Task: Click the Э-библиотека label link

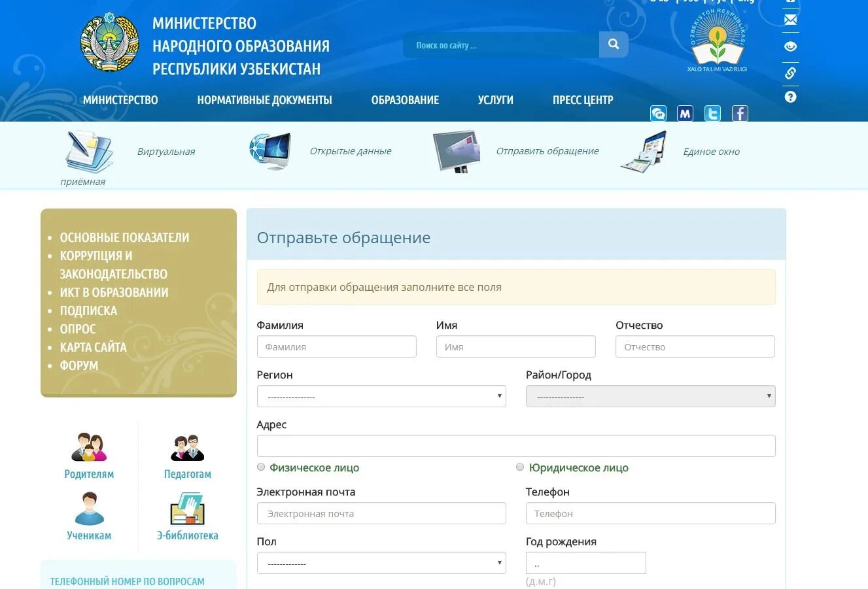Action: pyautogui.click(x=188, y=535)
